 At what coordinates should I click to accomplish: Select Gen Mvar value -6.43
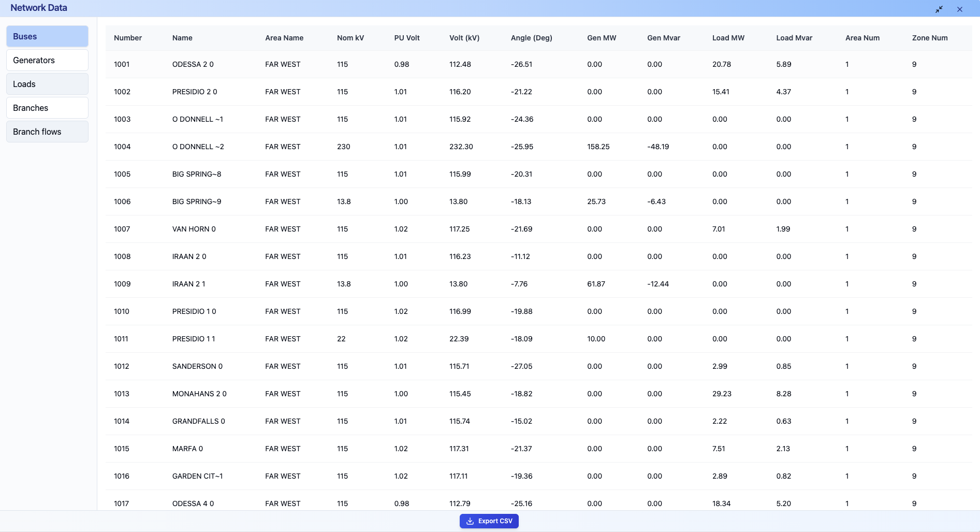(x=656, y=202)
